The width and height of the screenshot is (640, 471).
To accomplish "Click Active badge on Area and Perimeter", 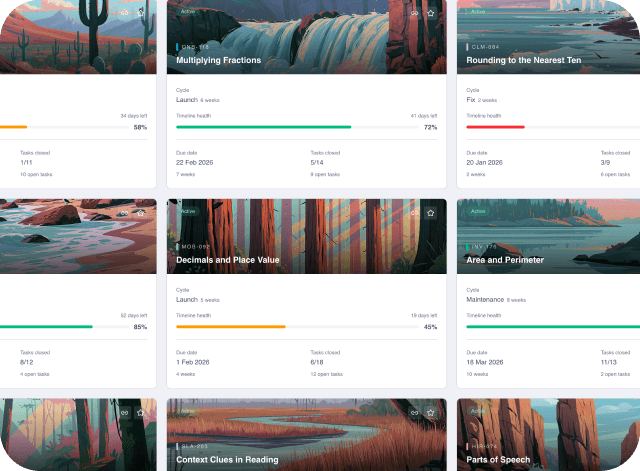I will 478,211.
